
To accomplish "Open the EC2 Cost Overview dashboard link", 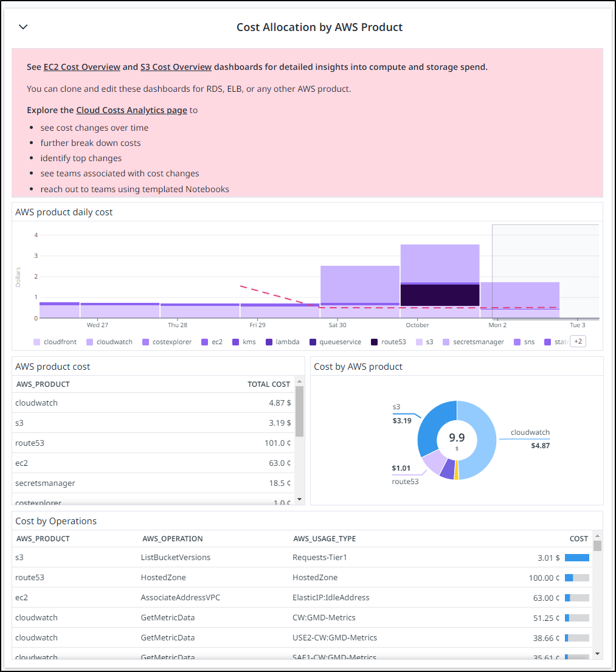I will coord(82,67).
